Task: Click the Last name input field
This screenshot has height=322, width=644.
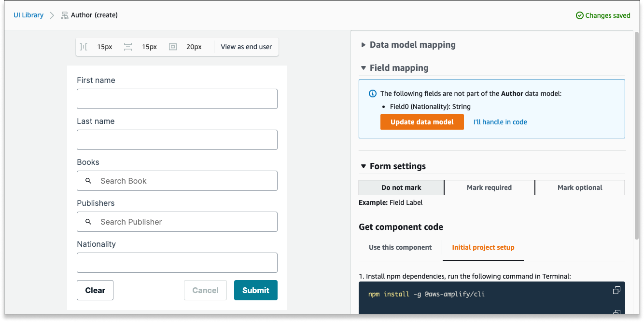Action: point(177,140)
